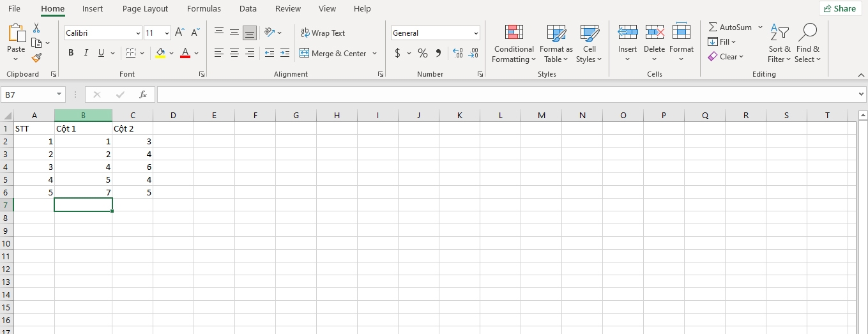868x334 pixels.
Task: Open Find & Select menu
Action: point(808,44)
